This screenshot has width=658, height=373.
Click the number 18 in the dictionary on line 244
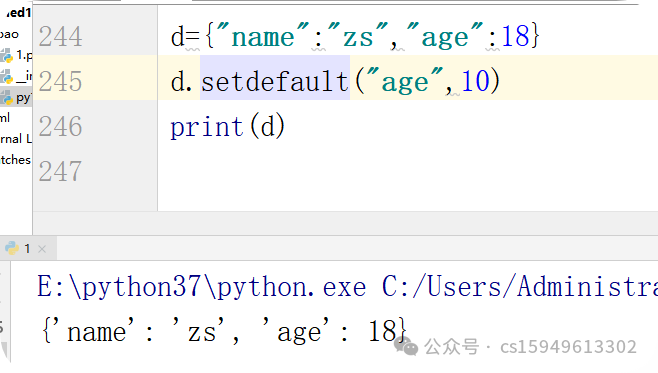pos(515,36)
